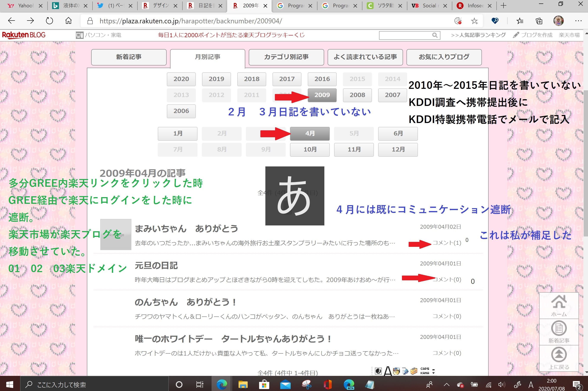Open Task View on the taskbar

pos(200,385)
